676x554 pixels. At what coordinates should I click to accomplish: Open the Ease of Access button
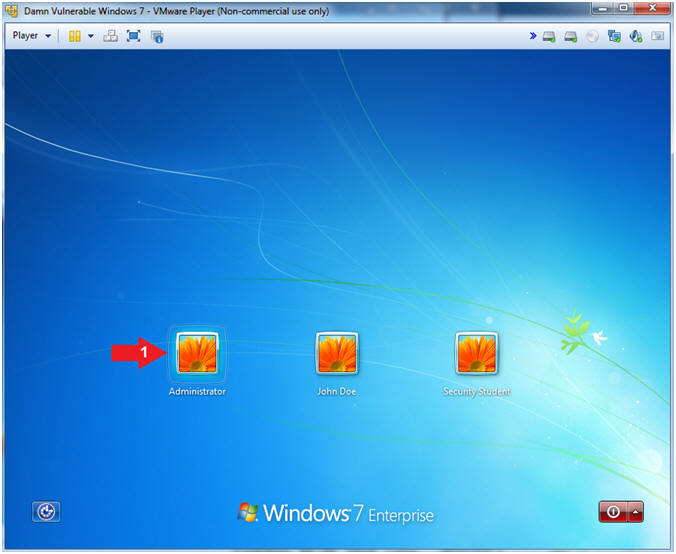(46, 512)
